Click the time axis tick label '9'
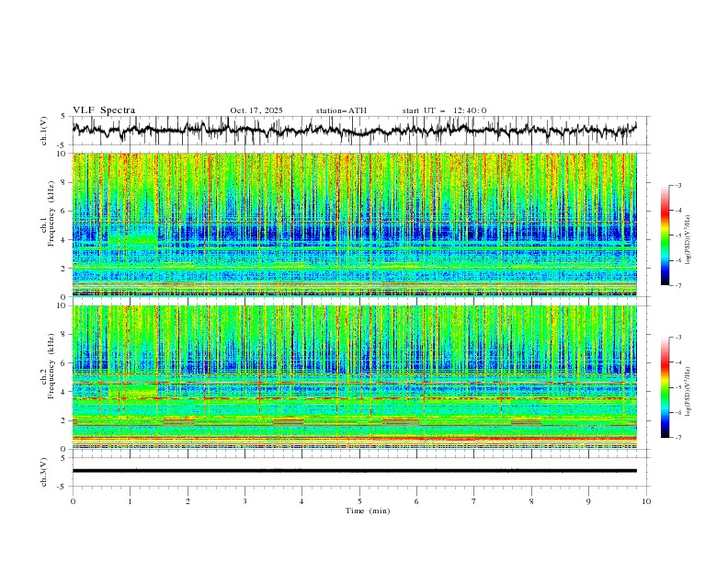 coord(588,501)
